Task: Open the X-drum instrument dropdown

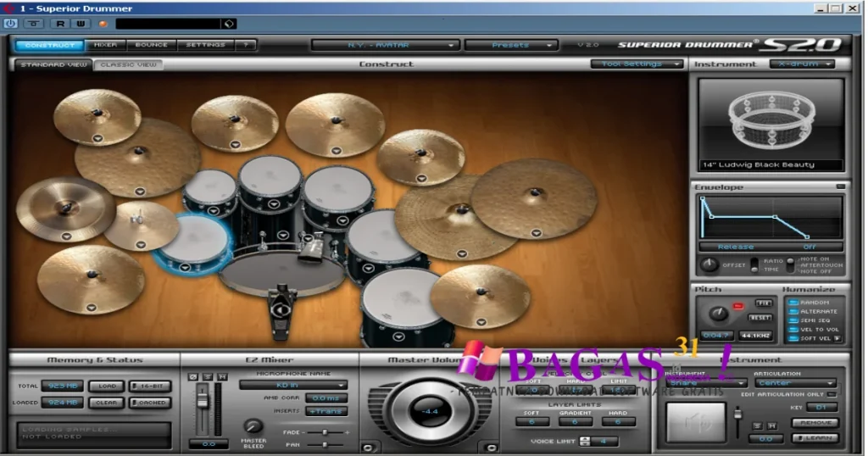Action: coord(802,64)
